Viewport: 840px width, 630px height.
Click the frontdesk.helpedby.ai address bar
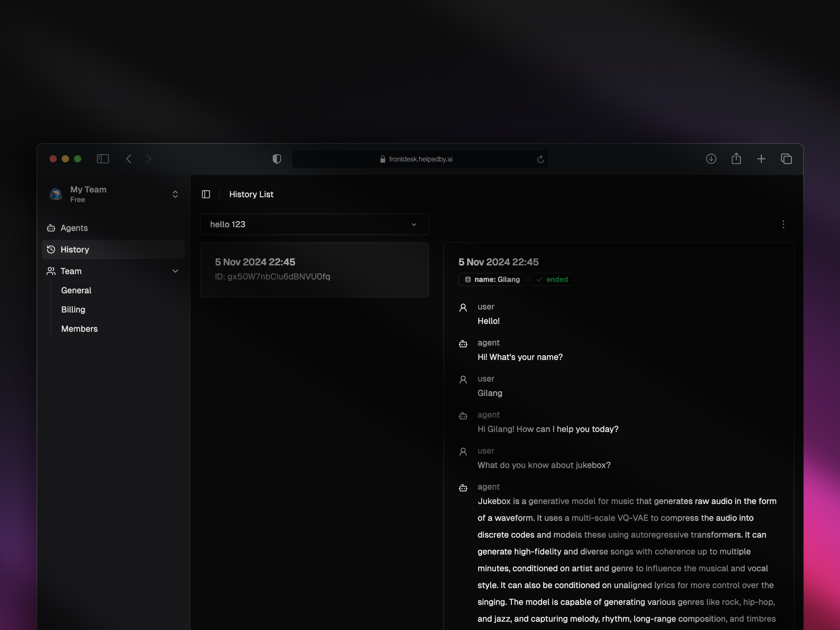[x=420, y=159]
